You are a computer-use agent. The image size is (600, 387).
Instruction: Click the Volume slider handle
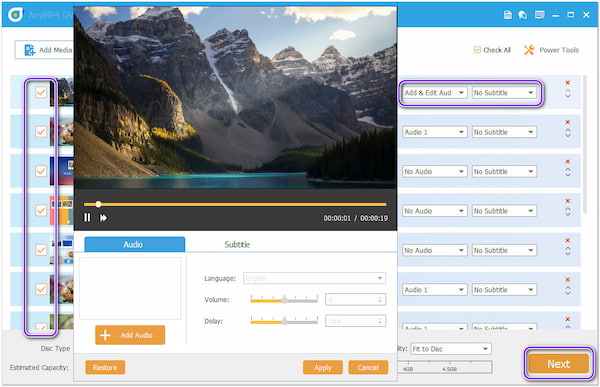coord(284,300)
